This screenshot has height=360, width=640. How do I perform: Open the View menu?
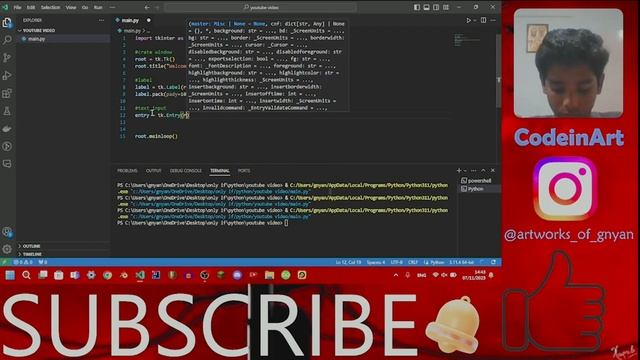click(71, 7)
